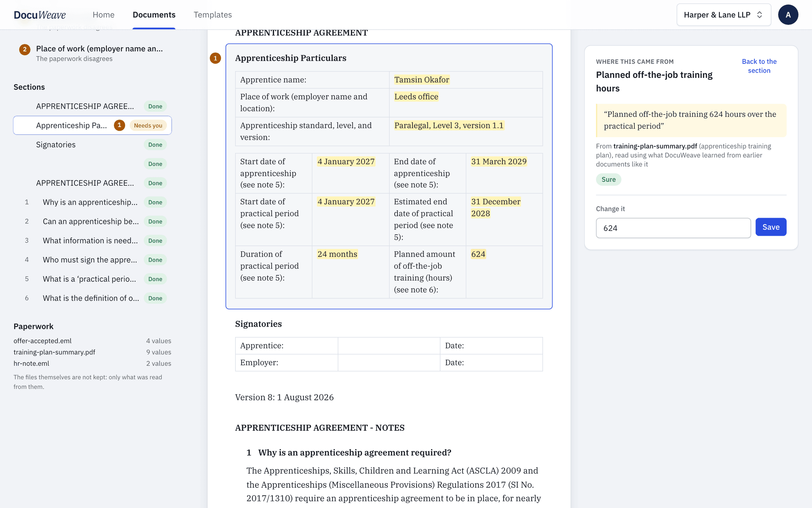This screenshot has height=508, width=812.
Task: Click the empty Apprentice signature cell
Action: [x=389, y=345]
